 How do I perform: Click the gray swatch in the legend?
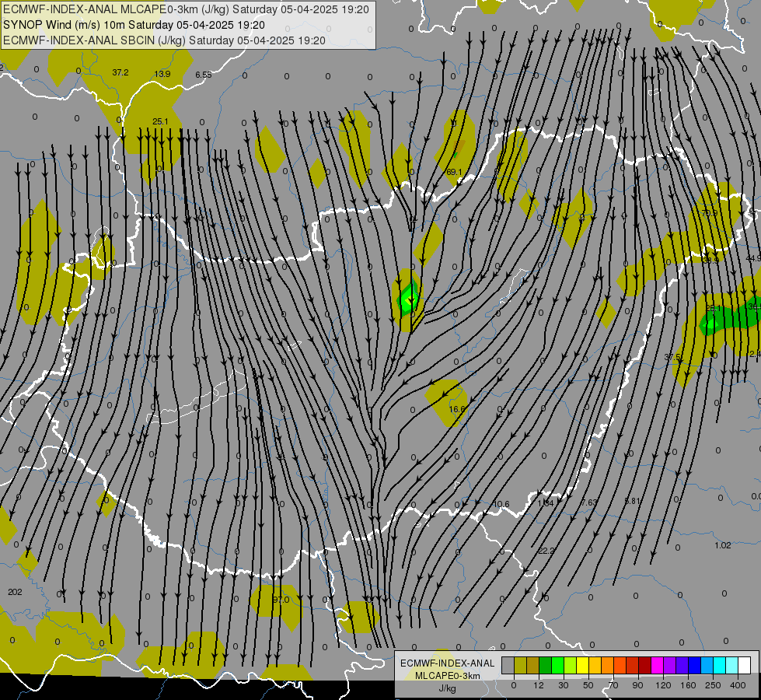coord(508,665)
